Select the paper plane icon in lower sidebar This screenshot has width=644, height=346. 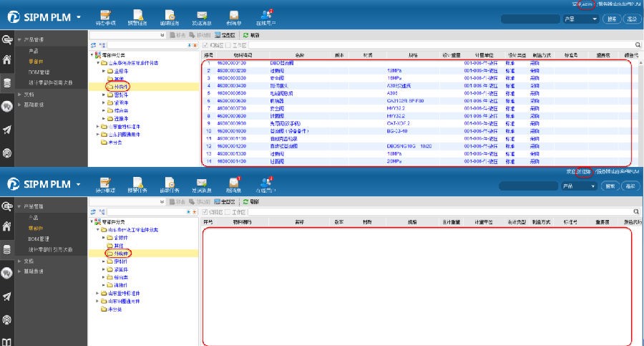pyautogui.click(x=8, y=296)
